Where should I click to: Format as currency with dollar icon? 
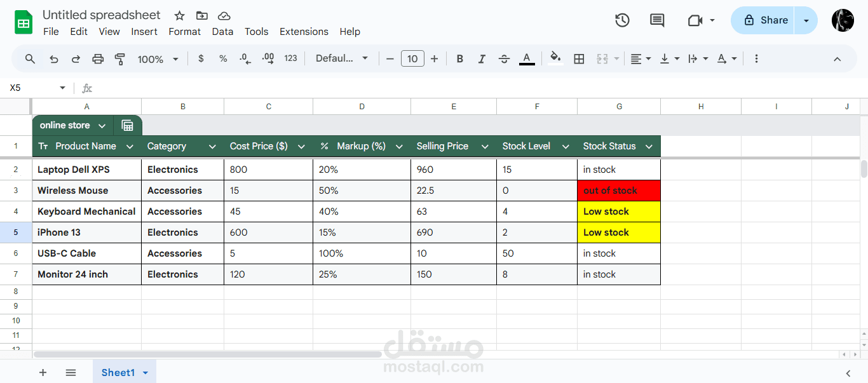(x=201, y=58)
